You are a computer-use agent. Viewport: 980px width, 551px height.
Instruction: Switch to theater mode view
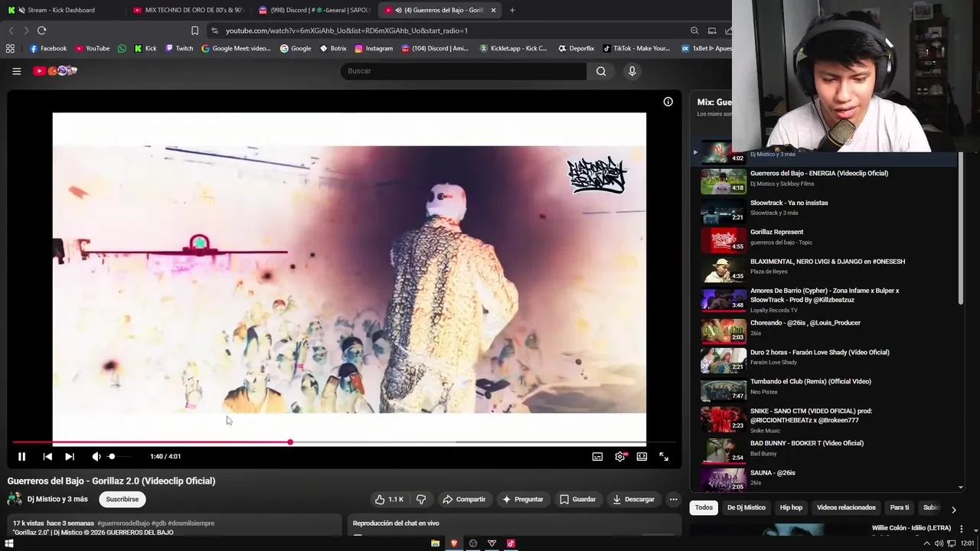pyautogui.click(x=642, y=456)
